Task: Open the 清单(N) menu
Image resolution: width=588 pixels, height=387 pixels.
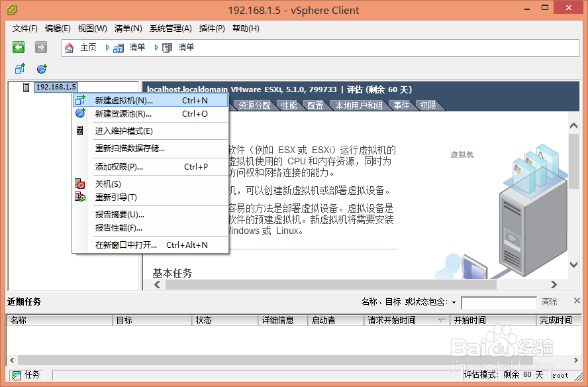Action: [x=128, y=28]
